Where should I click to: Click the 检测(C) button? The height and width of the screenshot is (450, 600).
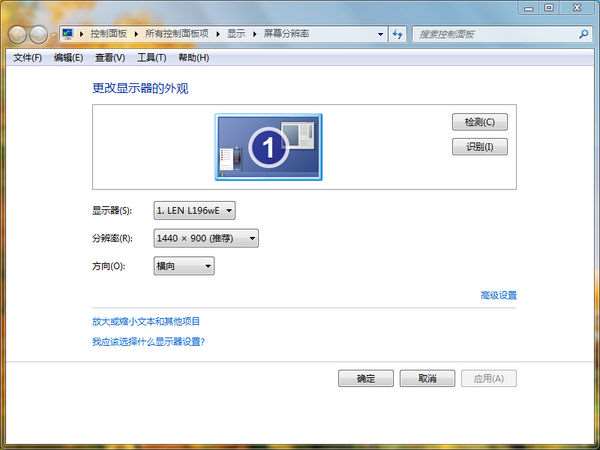click(x=480, y=122)
